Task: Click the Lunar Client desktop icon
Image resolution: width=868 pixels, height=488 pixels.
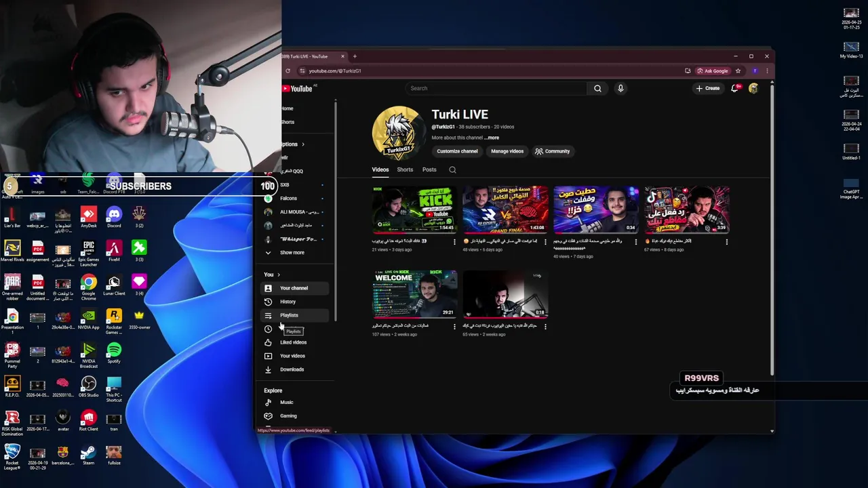Action: point(114,285)
